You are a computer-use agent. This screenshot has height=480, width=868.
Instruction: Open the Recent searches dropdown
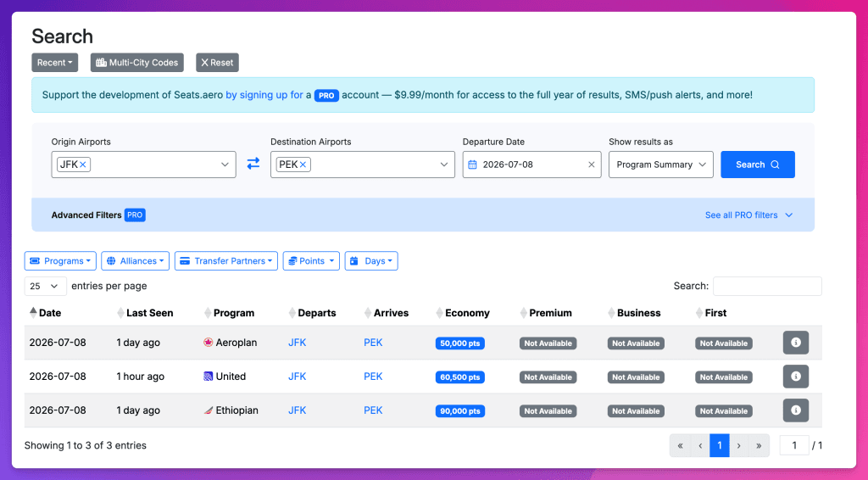pyautogui.click(x=55, y=63)
